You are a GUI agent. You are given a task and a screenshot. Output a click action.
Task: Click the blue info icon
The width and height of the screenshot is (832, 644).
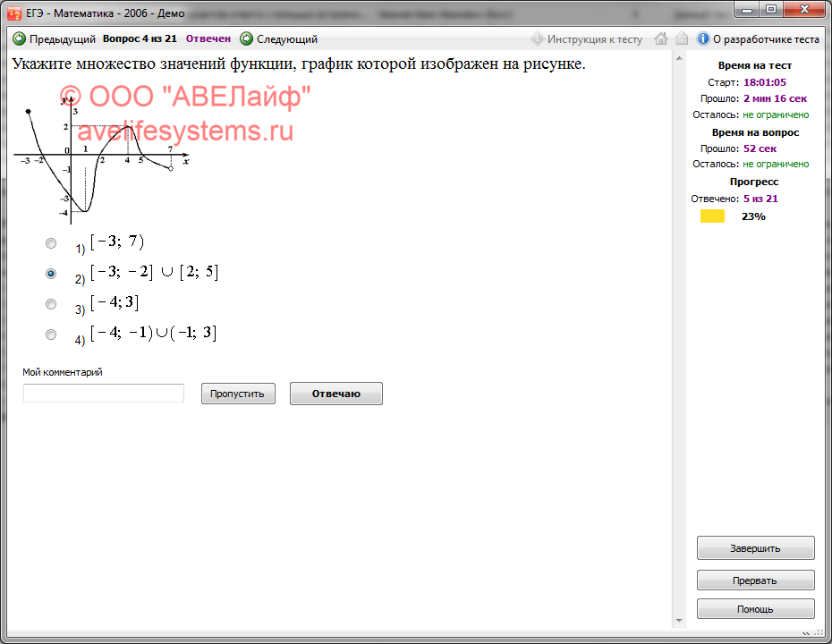pos(703,39)
